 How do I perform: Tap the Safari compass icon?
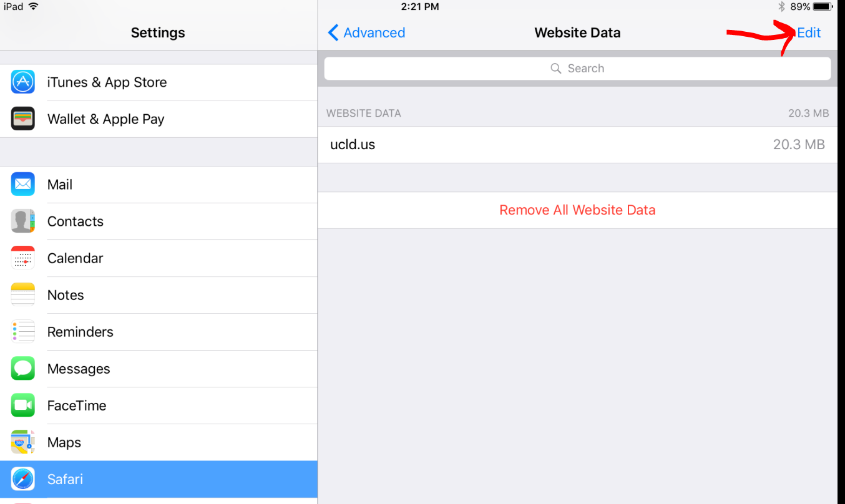coord(23,479)
